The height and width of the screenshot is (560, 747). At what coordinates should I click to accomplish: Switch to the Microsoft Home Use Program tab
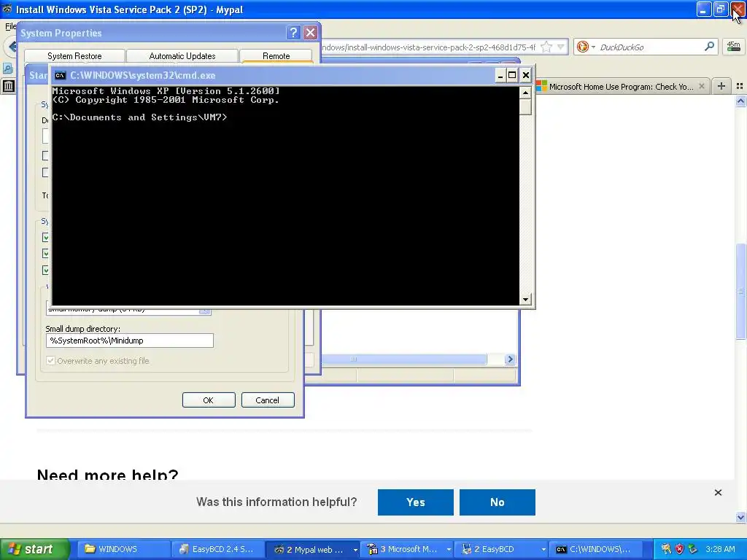622,86
